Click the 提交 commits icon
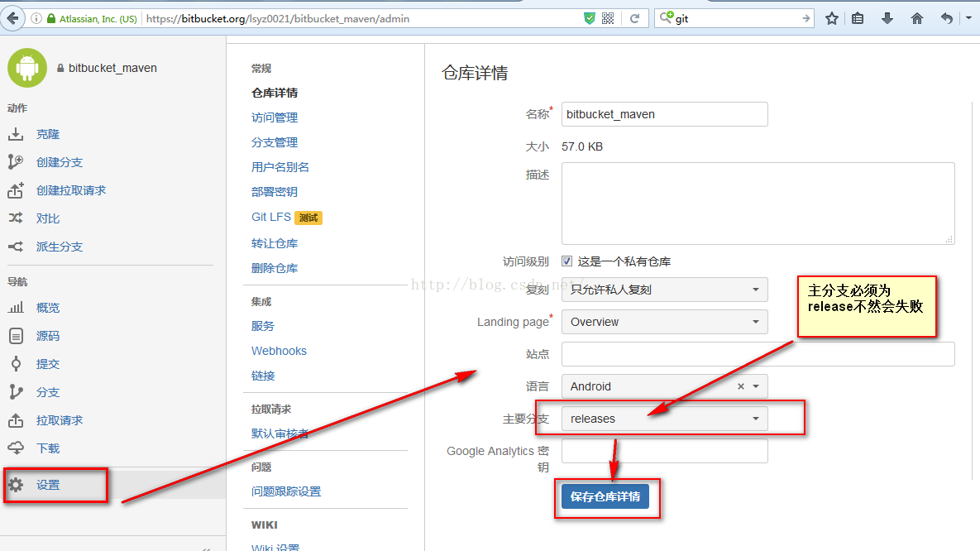This screenshot has width=980, height=551. coord(16,364)
